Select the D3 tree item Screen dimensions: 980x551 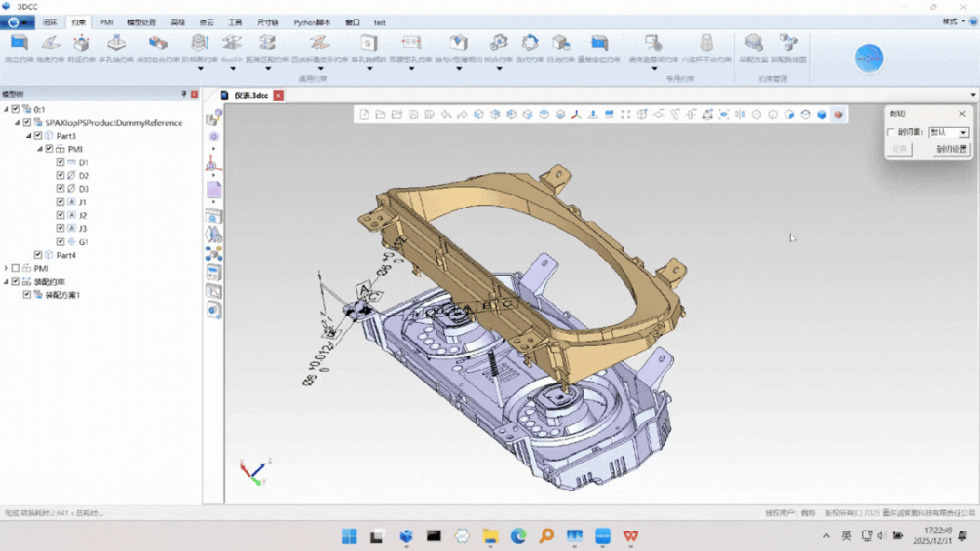coord(84,189)
